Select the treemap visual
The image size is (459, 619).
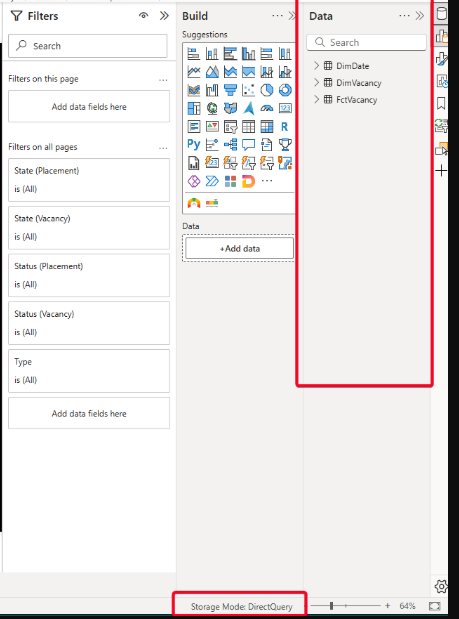(x=193, y=108)
